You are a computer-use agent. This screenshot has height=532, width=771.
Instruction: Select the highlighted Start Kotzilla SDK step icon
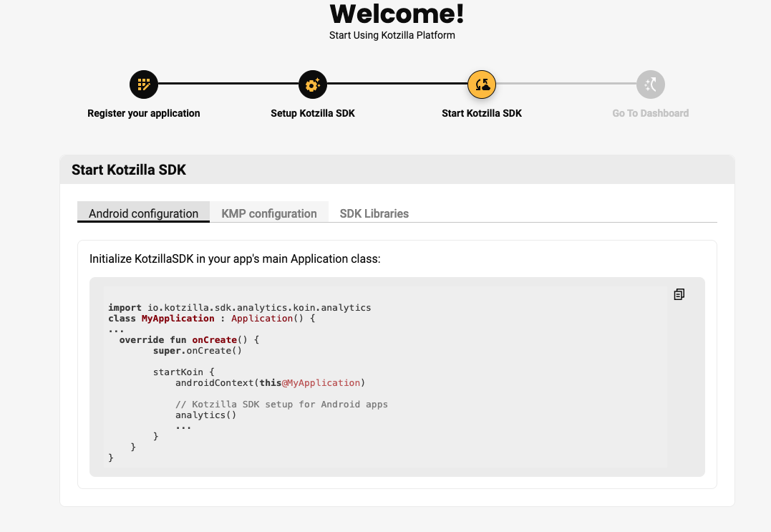[x=482, y=84]
